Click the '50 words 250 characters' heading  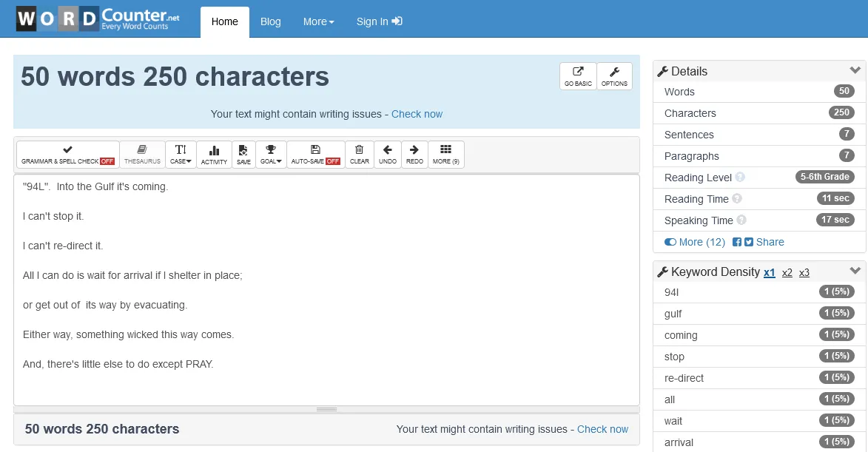(175, 76)
